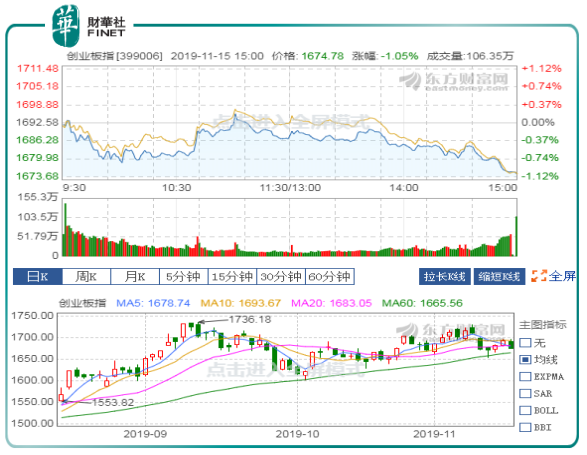Check the 无 indicator checkbox
587x455 pixels.
tap(525, 343)
